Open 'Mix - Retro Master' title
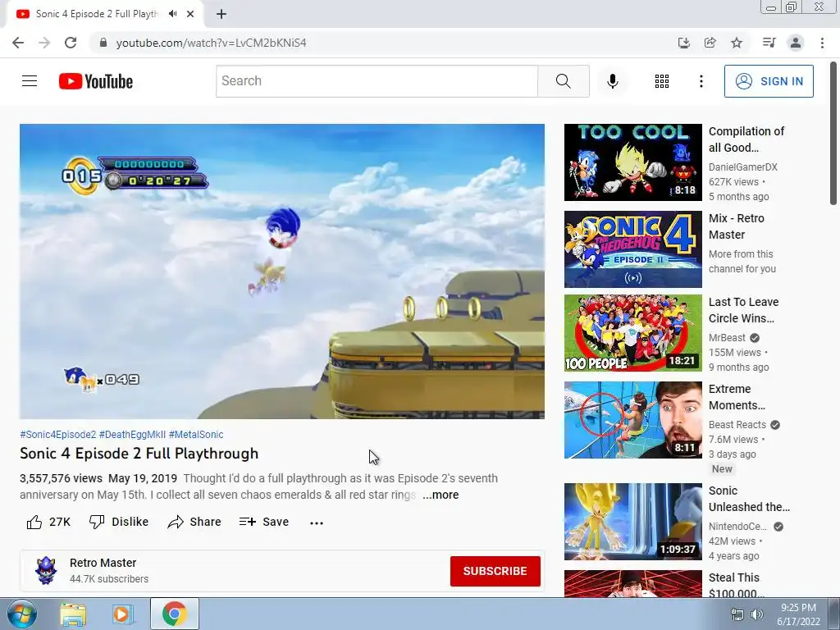The image size is (840, 630). click(x=736, y=226)
